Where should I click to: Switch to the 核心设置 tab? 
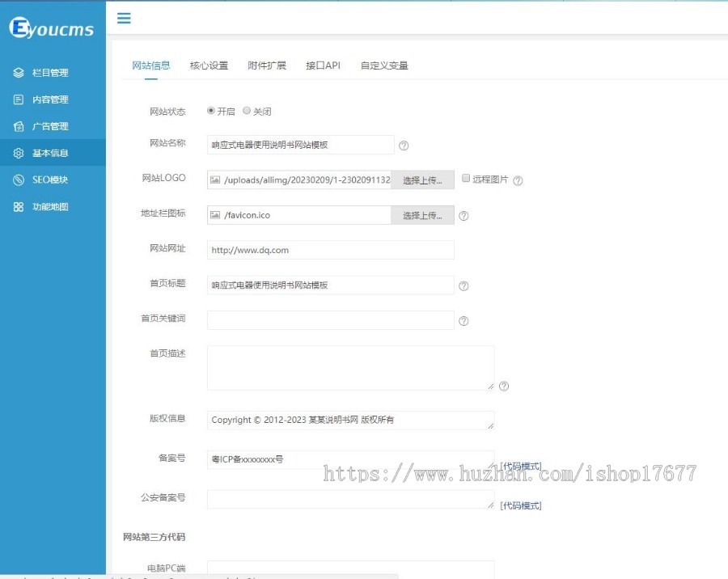209,66
